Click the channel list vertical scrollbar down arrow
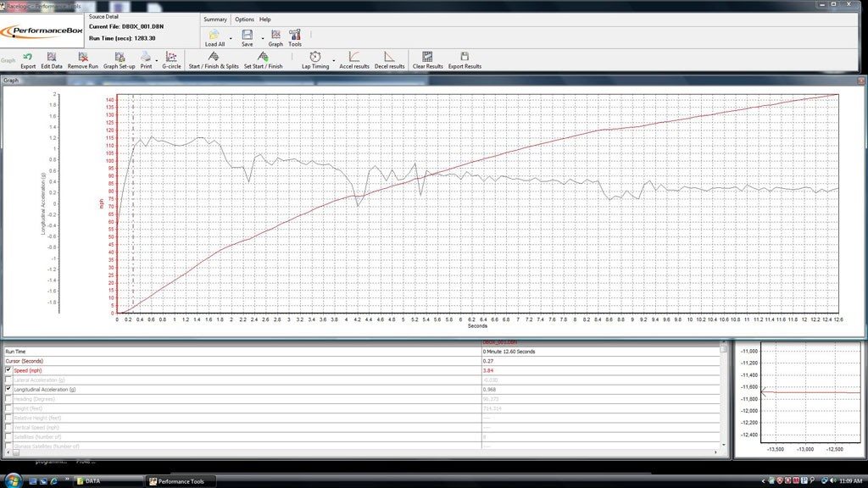 click(723, 445)
